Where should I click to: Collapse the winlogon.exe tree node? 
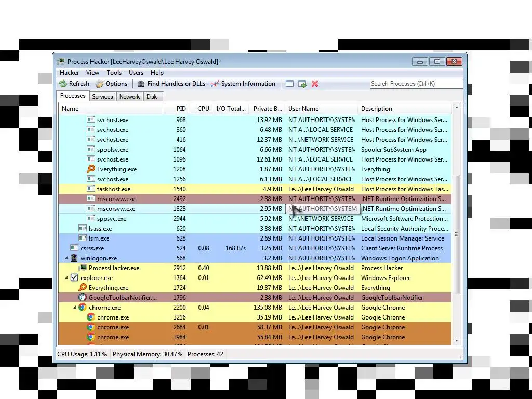pos(67,258)
